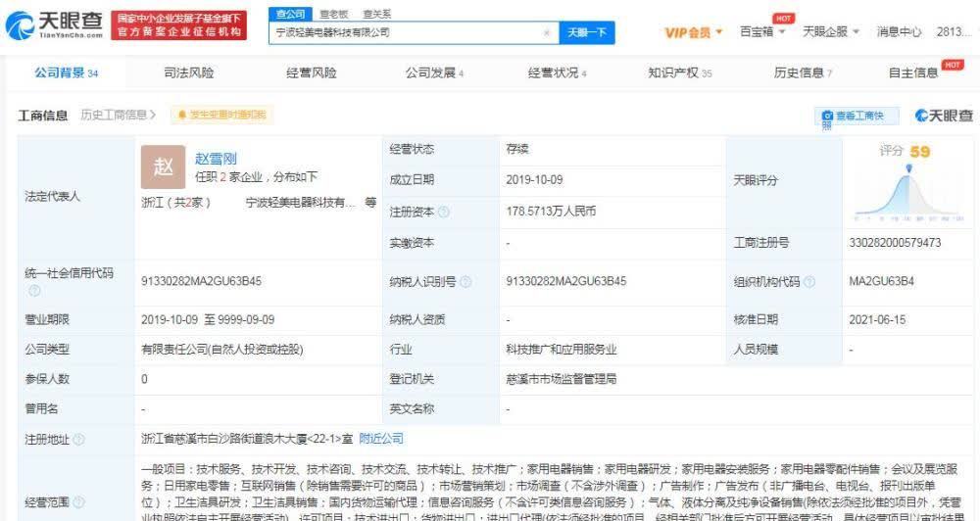This screenshot has height=521, width=980.
Task: Click the 核准日期 value 2021-06-15
Action: (x=877, y=320)
